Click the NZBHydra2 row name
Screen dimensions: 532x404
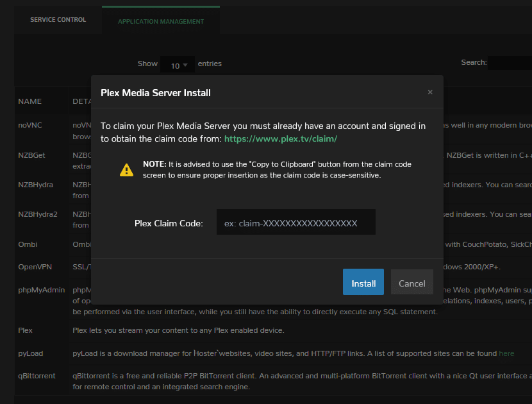[38, 214]
